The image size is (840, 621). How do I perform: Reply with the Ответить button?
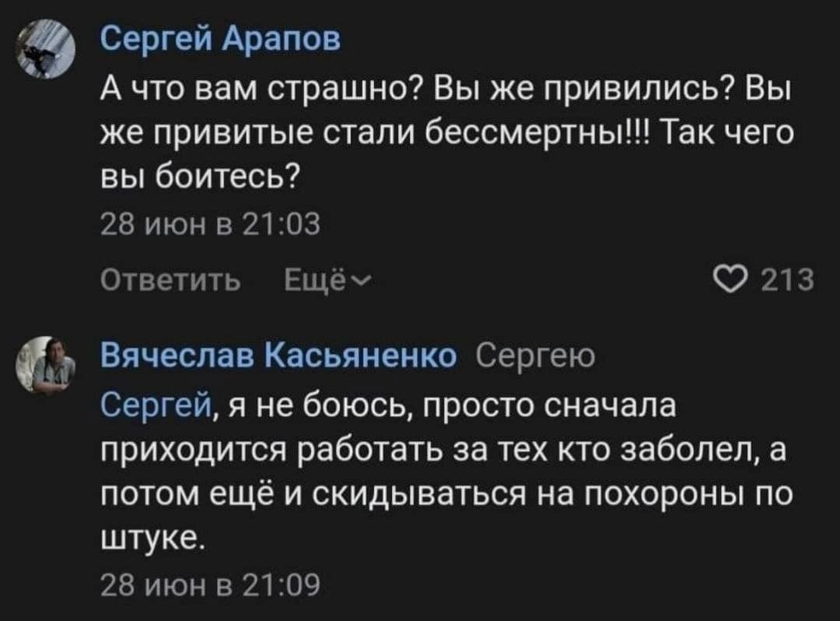(171, 278)
